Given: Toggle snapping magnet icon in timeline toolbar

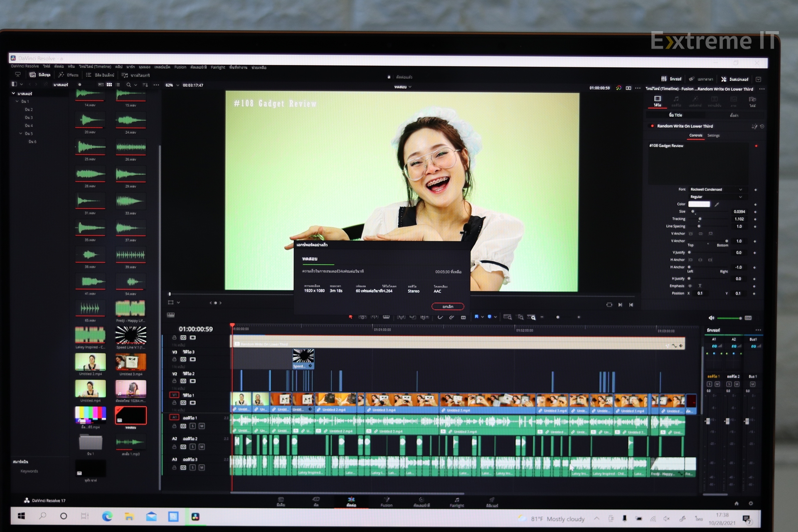Looking at the screenshot, I should tap(440, 317).
